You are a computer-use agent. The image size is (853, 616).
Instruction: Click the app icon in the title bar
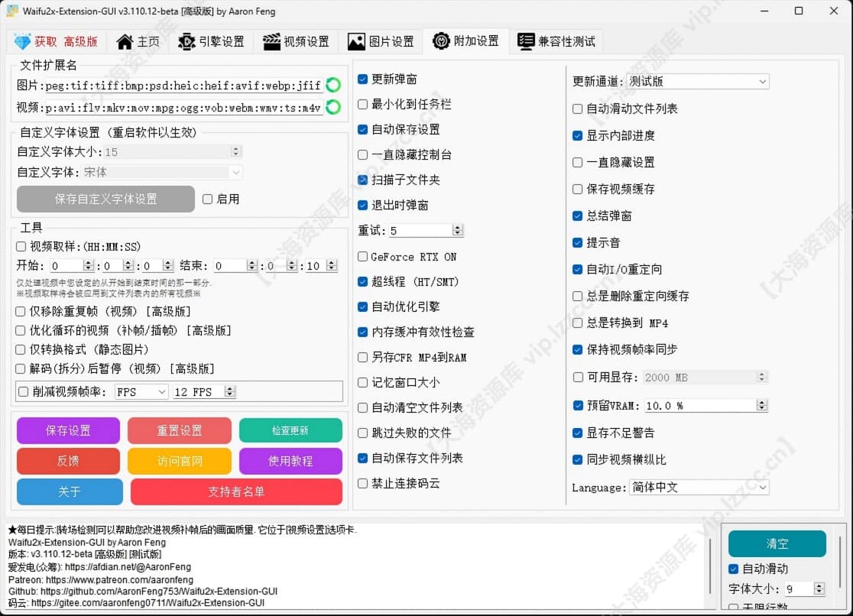pos(11,11)
